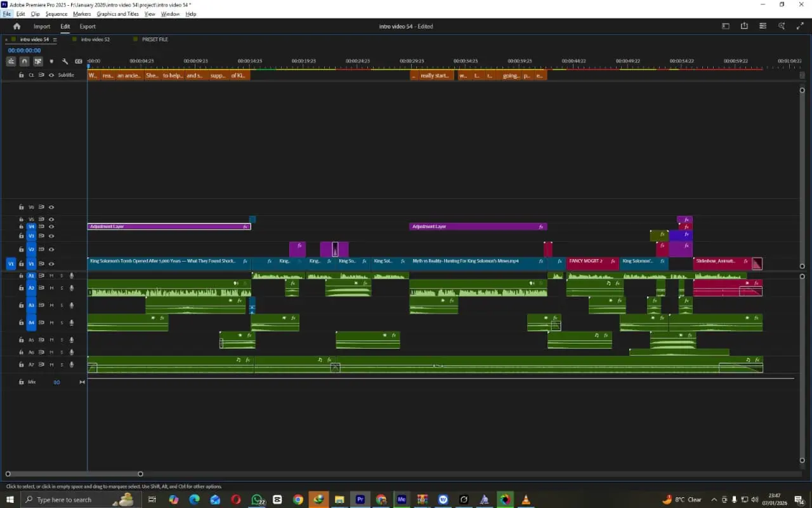The height and width of the screenshot is (508, 812).
Task: Click the Export workspace button
Action: (x=88, y=27)
